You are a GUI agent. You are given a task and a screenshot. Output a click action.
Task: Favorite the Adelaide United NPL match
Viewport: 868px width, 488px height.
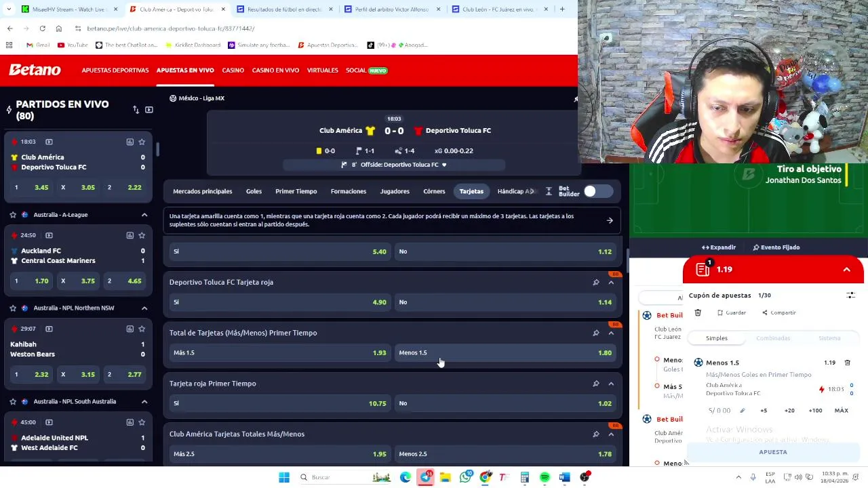(x=142, y=422)
